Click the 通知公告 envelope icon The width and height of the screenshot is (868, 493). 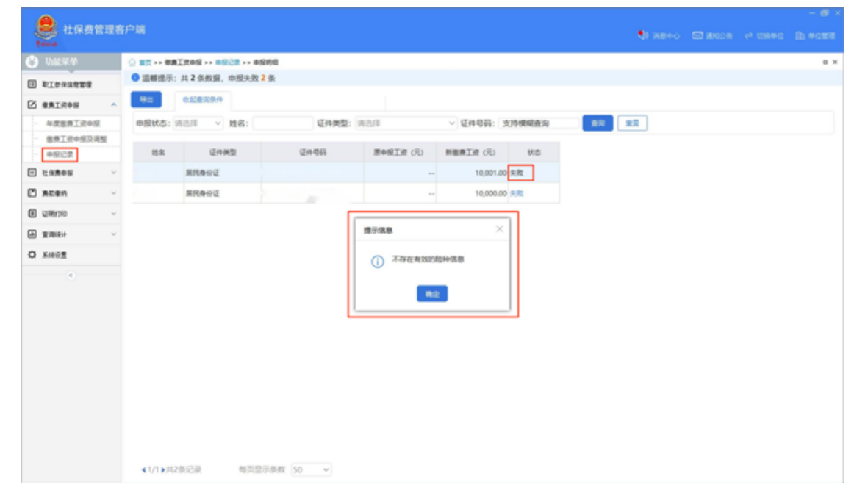698,35
